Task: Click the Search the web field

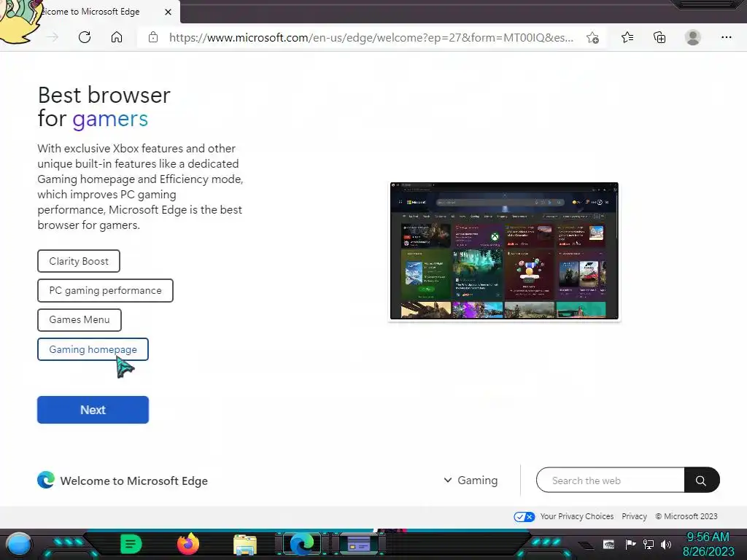Action: pos(611,480)
